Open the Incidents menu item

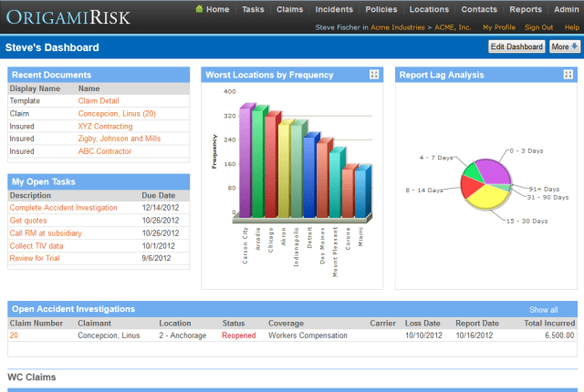coord(334,9)
